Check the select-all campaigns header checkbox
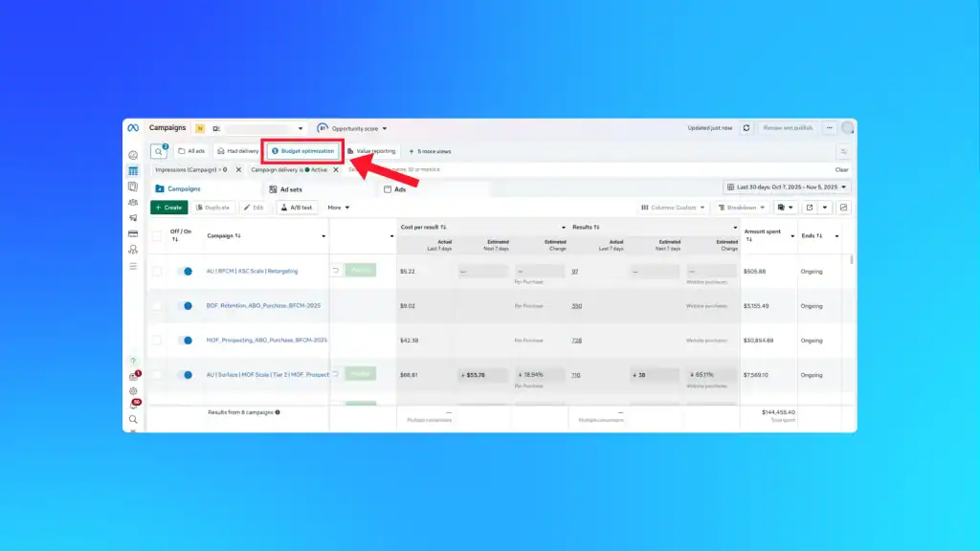This screenshot has width=980, height=551. coord(157,236)
